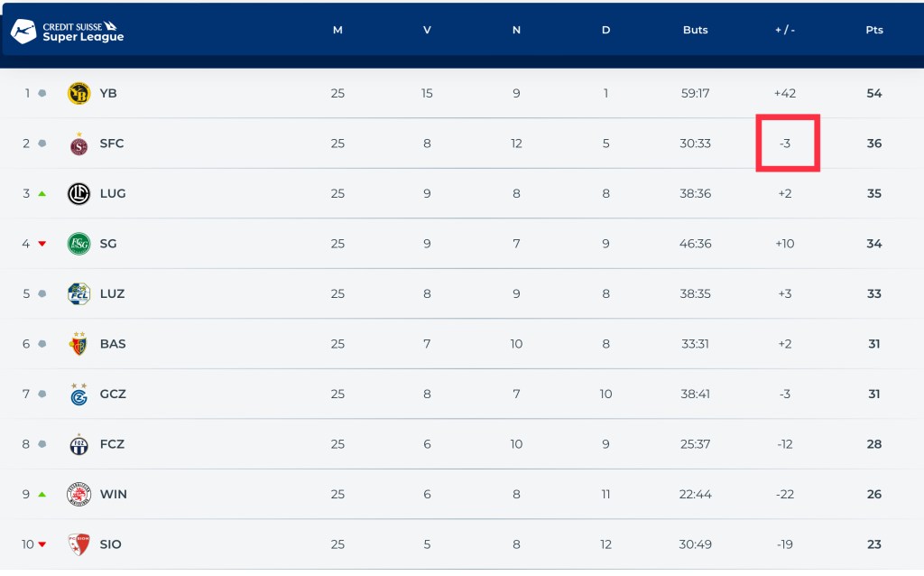
Task: Click the WIN Winterthur club crest
Action: (79, 494)
